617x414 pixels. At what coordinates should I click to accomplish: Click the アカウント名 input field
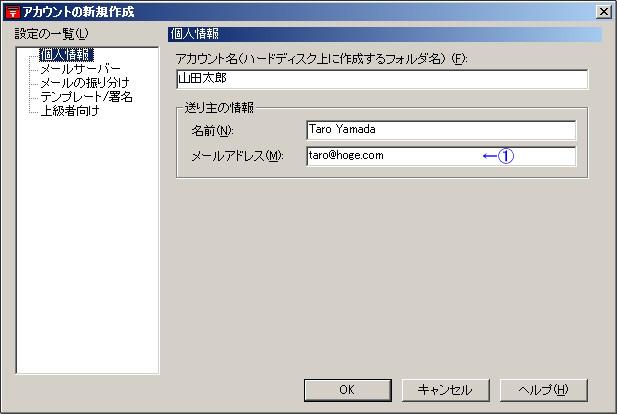[x=382, y=79]
